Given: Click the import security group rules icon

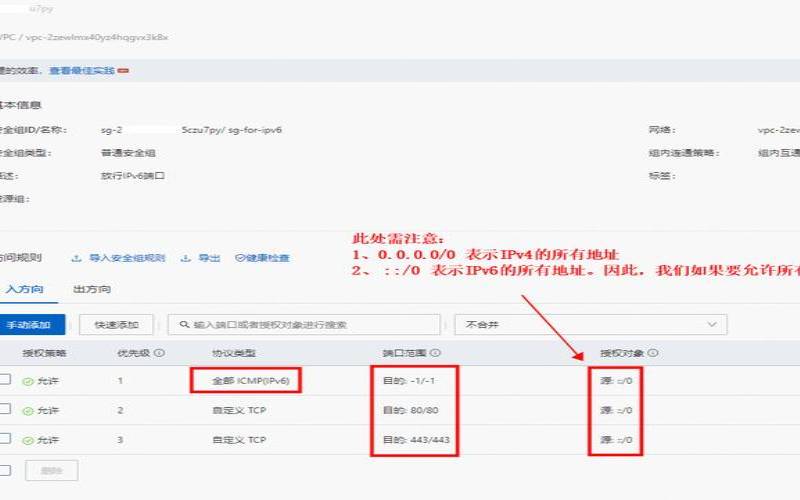Looking at the screenshot, I should 77,258.
